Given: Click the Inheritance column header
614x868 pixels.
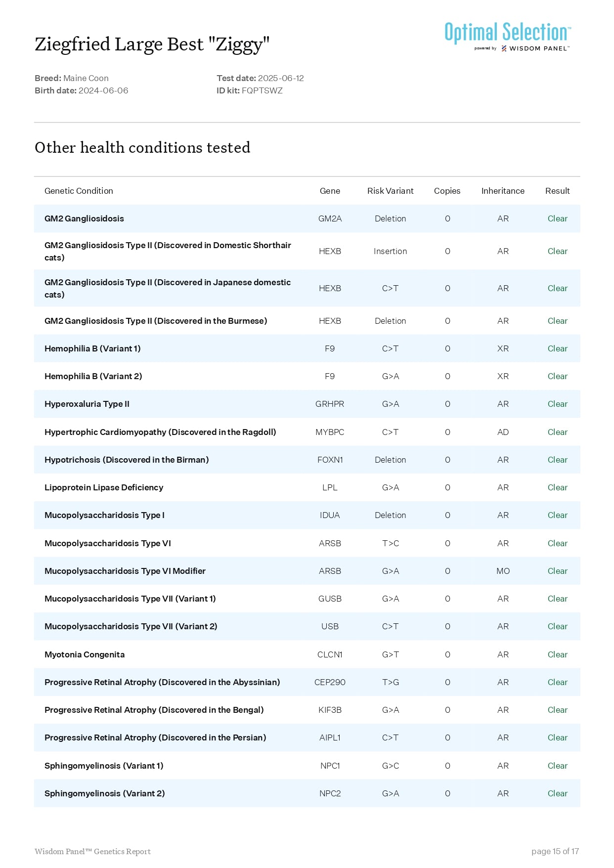Looking at the screenshot, I should [502, 191].
